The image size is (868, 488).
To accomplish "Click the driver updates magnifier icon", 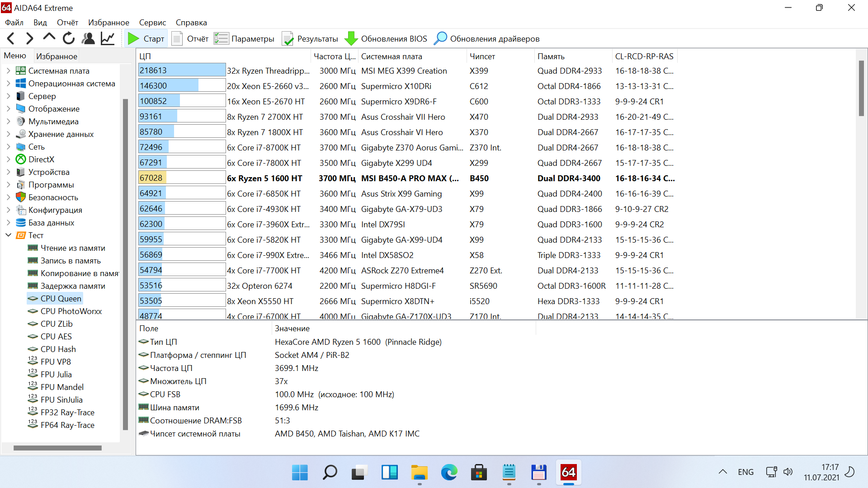I will (440, 39).
